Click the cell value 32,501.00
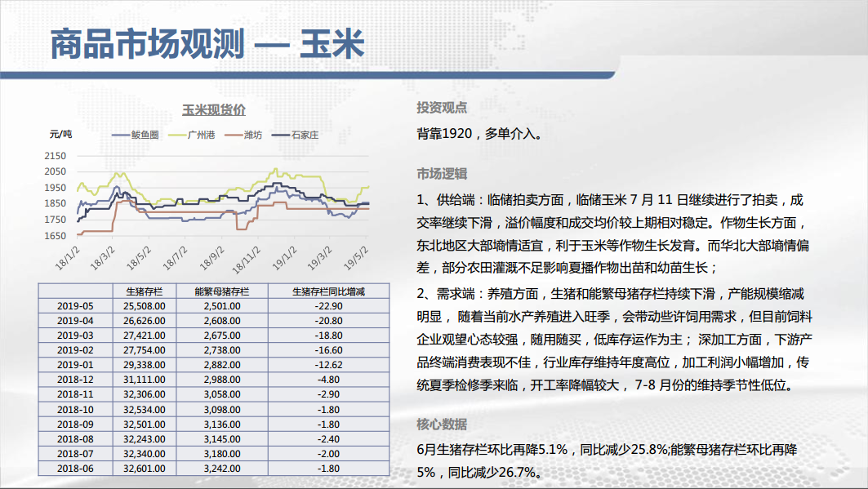868x489 pixels. 145,425
